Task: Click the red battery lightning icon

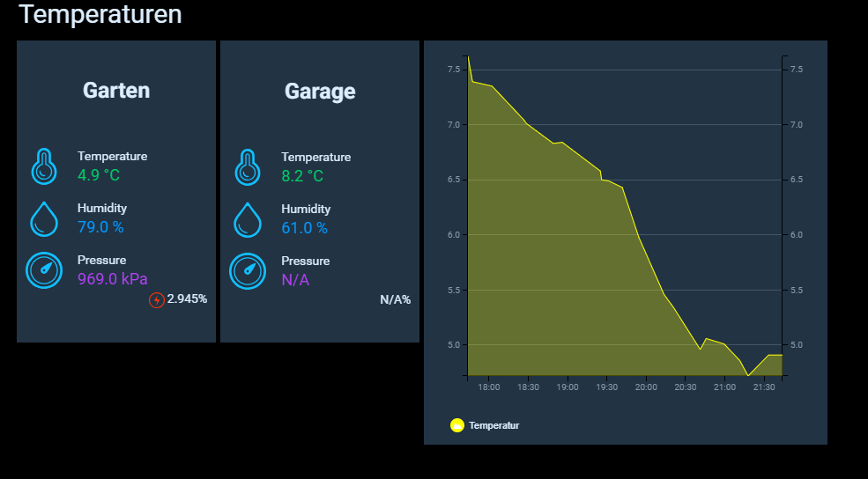Action: pos(157,299)
